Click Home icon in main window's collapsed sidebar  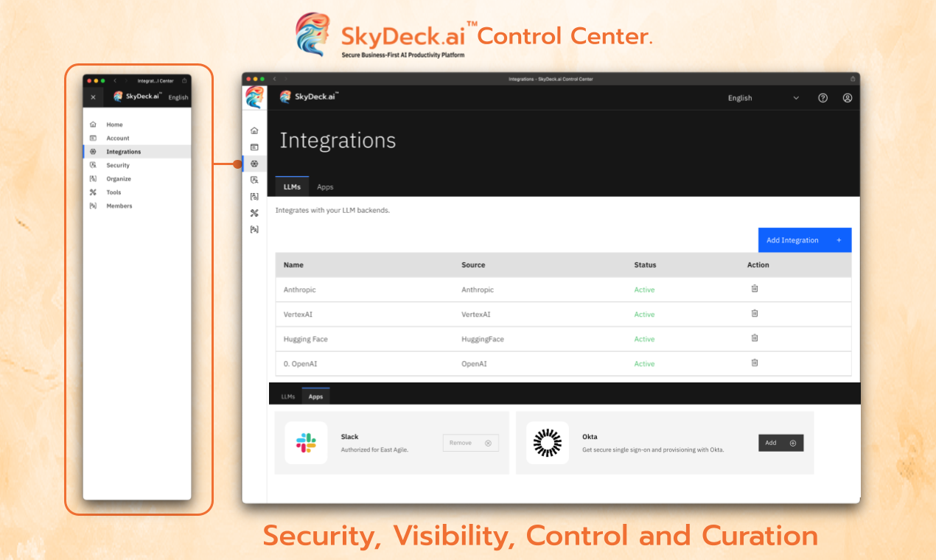point(254,130)
